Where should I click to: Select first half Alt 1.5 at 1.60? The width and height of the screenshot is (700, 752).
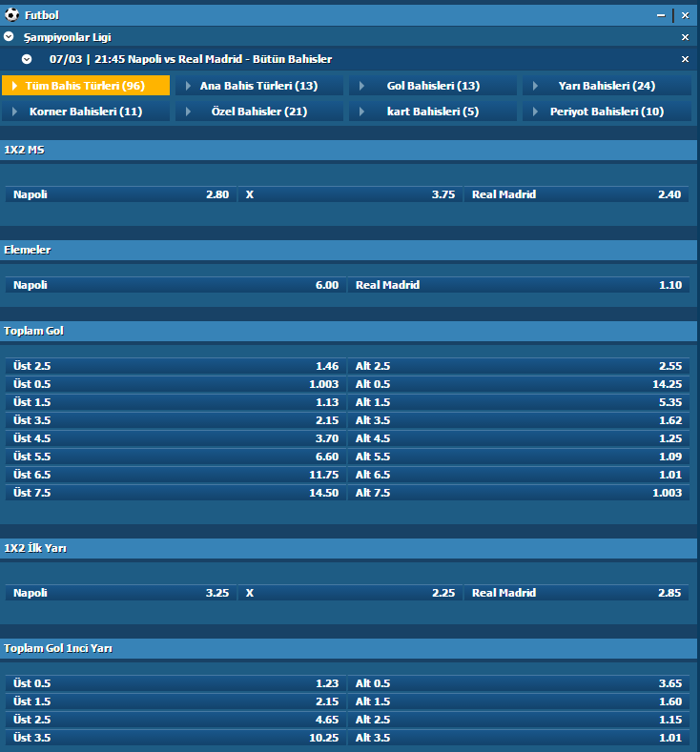(518, 701)
